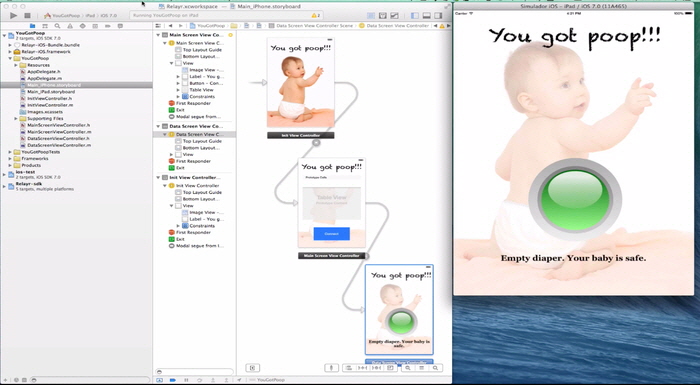
Task: Open Images.xcassets asset catalog
Action: [45, 112]
